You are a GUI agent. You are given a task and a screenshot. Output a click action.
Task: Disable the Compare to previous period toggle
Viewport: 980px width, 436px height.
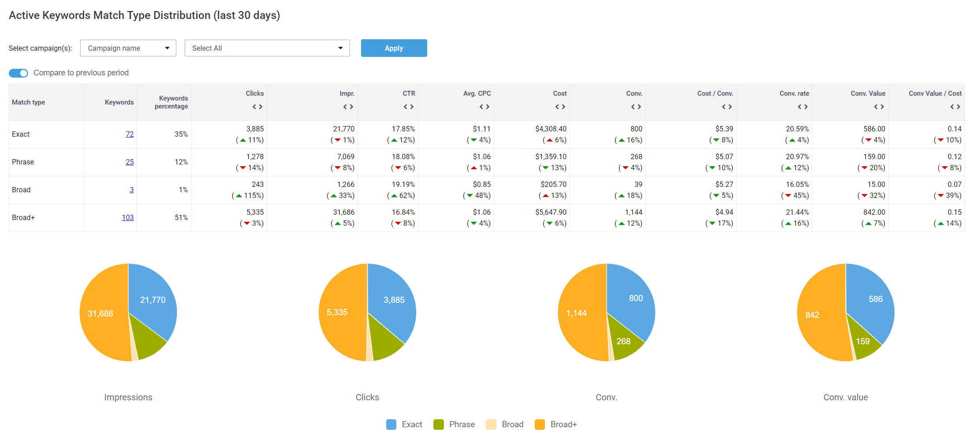click(x=19, y=73)
